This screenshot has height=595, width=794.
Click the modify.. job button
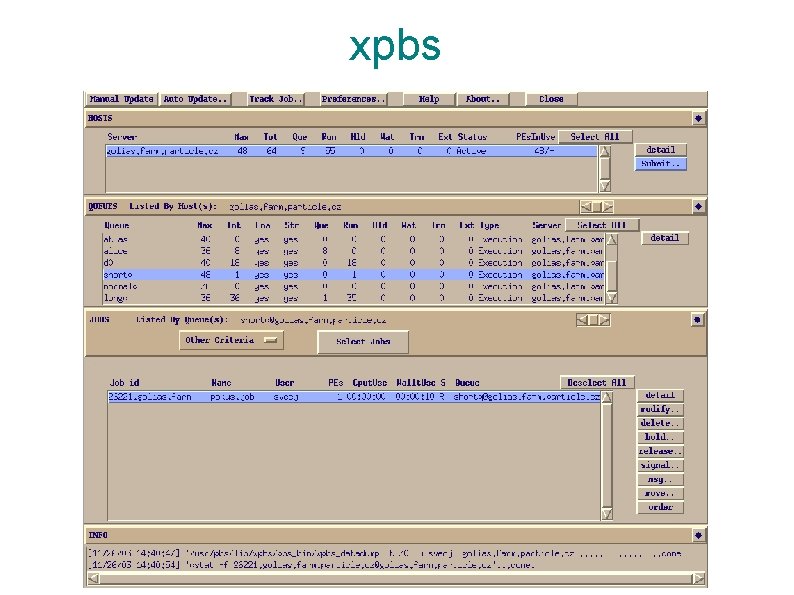[660, 409]
